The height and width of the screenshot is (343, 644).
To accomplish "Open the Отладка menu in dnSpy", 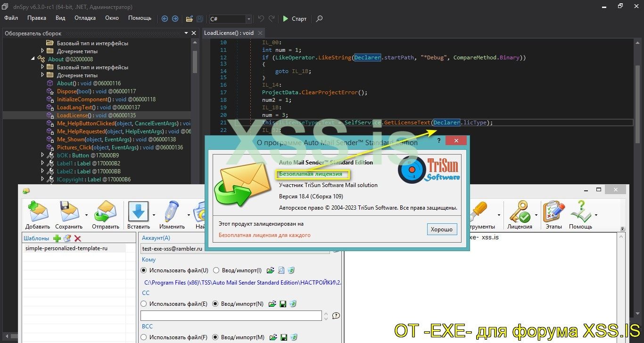I will [x=85, y=18].
